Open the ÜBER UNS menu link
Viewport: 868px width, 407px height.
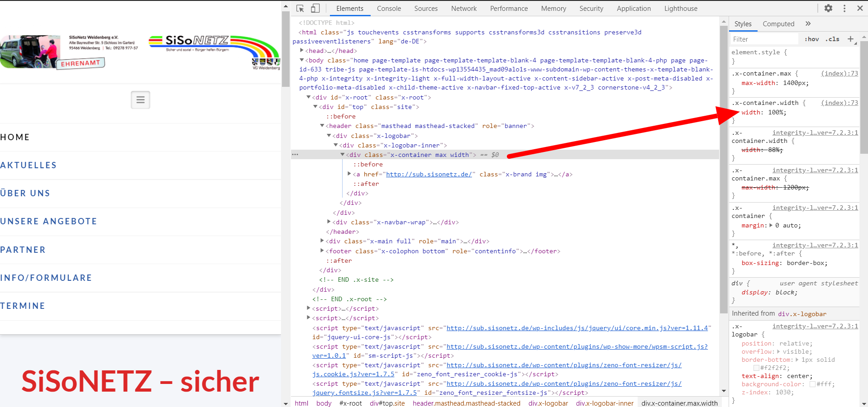click(x=25, y=193)
